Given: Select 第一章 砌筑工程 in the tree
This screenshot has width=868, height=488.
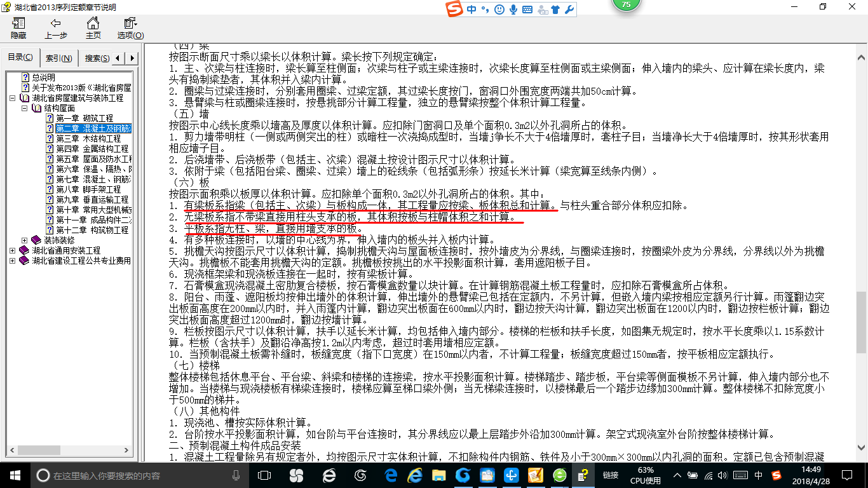Looking at the screenshot, I should pyautogui.click(x=85, y=118).
